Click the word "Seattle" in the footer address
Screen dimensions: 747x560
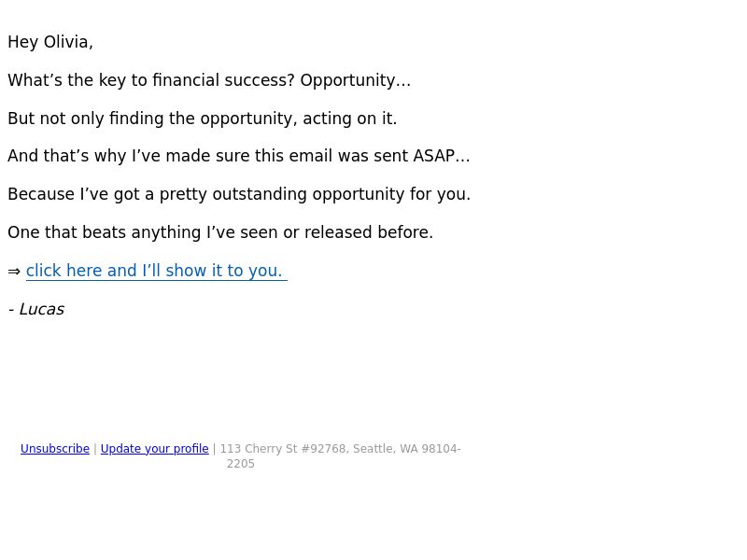click(374, 449)
